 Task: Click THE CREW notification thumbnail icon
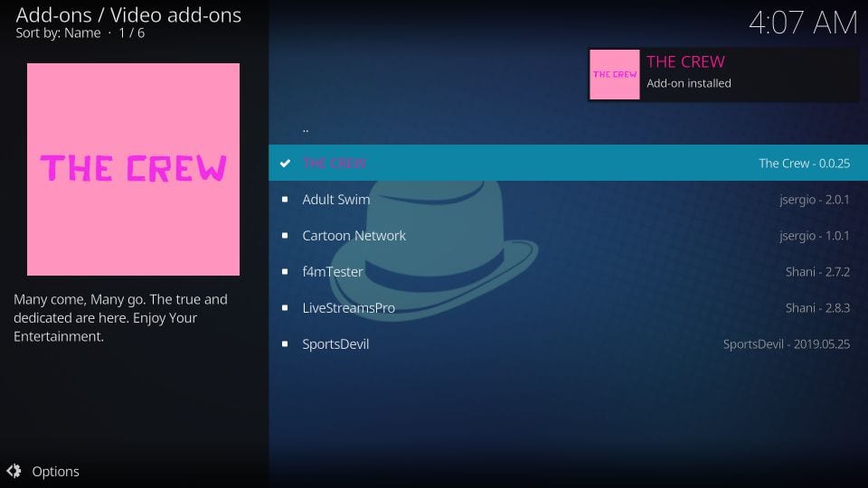615,75
